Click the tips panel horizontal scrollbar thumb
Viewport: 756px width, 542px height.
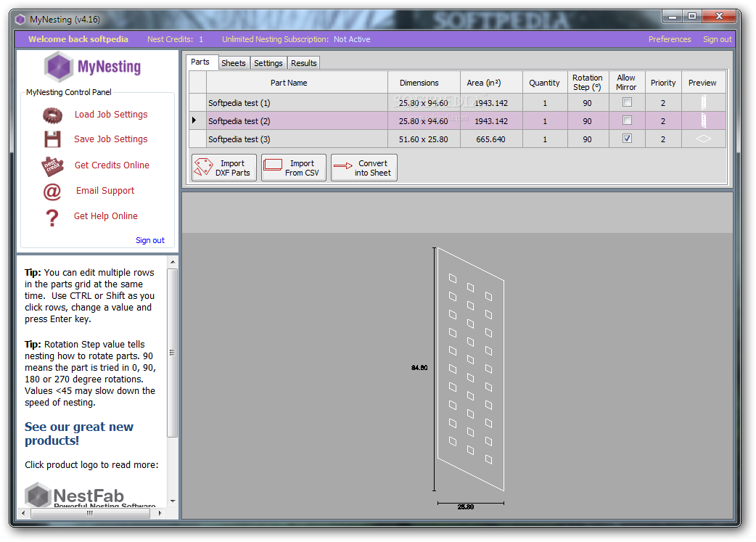(90, 514)
